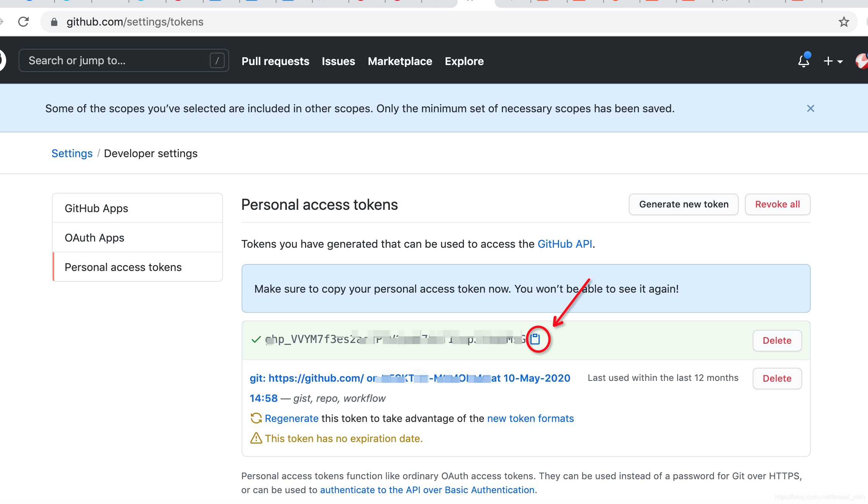Viewport: 868px width, 504px height.
Task: Select Explore in the navigation bar
Action: pyautogui.click(x=464, y=61)
